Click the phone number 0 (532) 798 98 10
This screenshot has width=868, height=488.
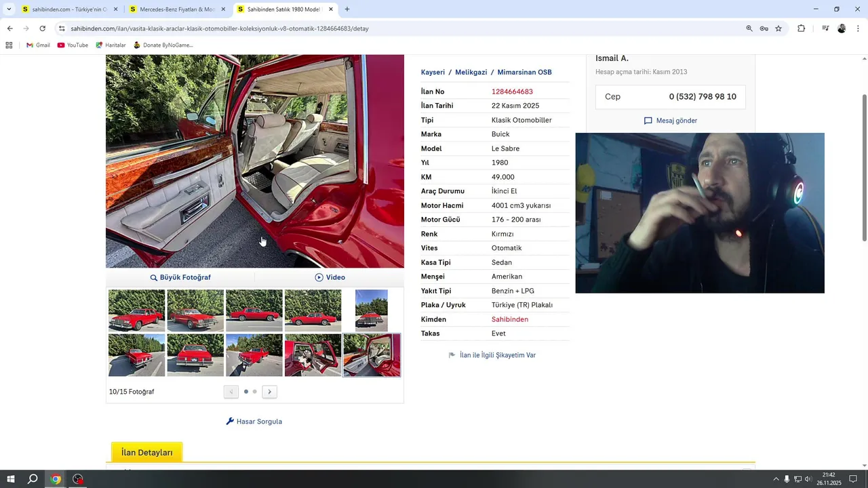tap(703, 97)
